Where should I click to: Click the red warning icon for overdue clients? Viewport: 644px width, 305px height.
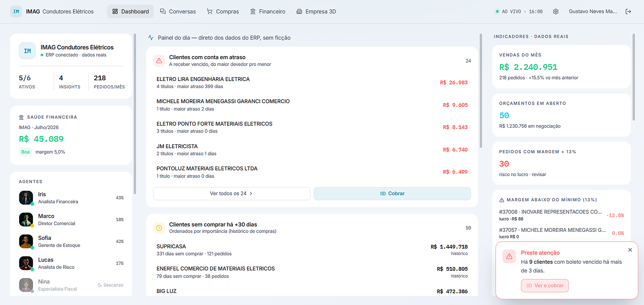(x=159, y=61)
